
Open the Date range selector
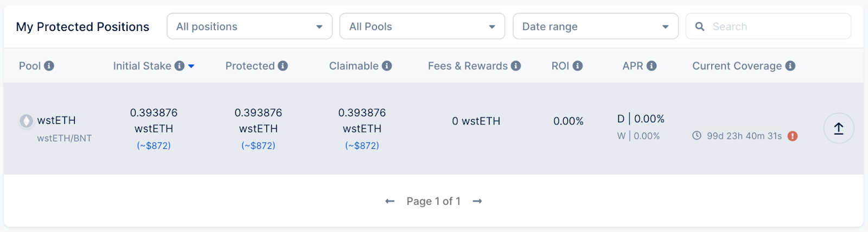click(595, 26)
